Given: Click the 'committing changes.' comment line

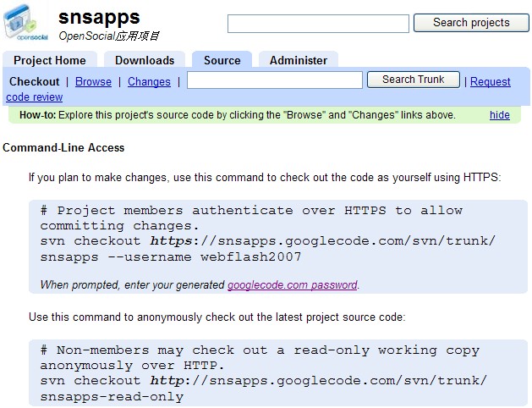Looking at the screenshot, I should point(119,226).
